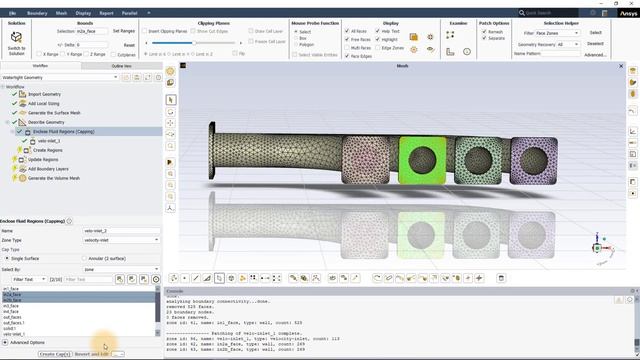Click the arrow pointer tool beside the viewport

(x=171, y=100)
